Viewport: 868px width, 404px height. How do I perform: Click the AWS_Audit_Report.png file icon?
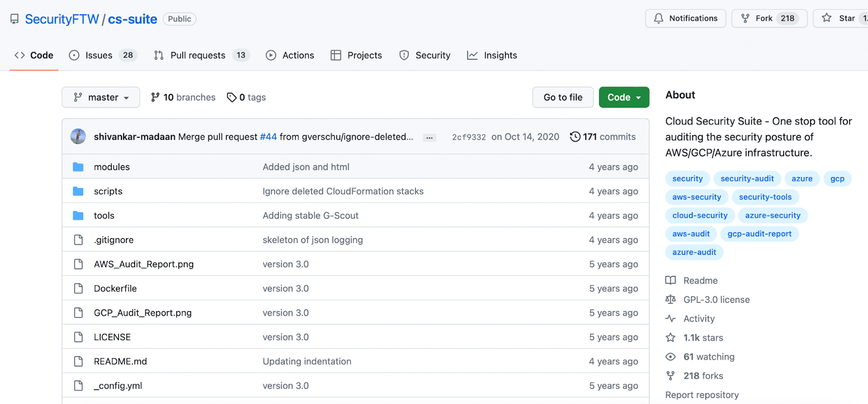click(x=78, y=264)
